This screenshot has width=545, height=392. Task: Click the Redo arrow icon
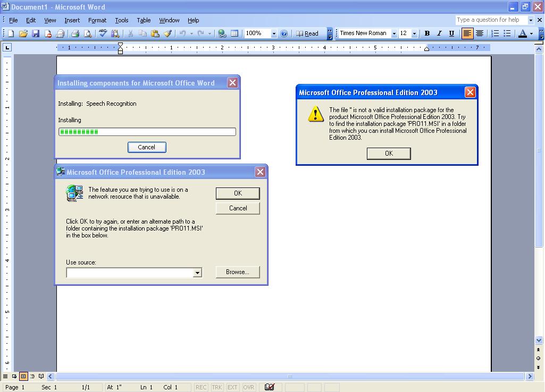pyautogui.click(x=200, y=33)
